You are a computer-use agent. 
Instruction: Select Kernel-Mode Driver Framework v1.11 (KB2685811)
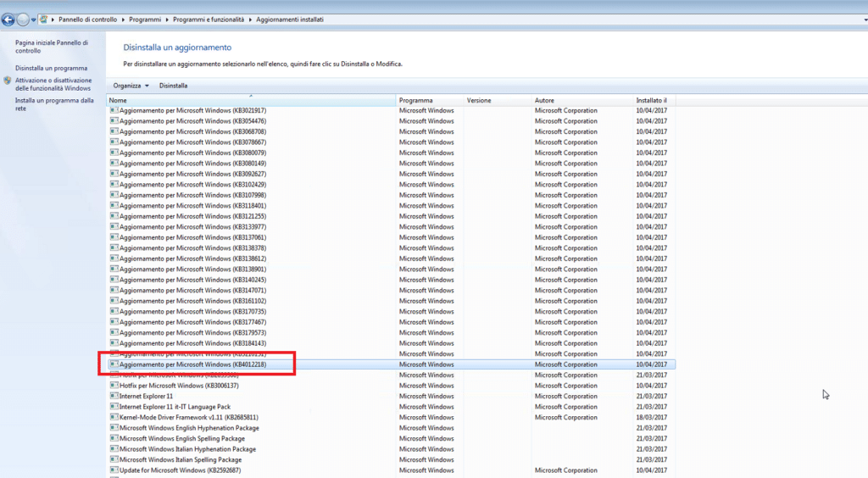coord(392,417)
